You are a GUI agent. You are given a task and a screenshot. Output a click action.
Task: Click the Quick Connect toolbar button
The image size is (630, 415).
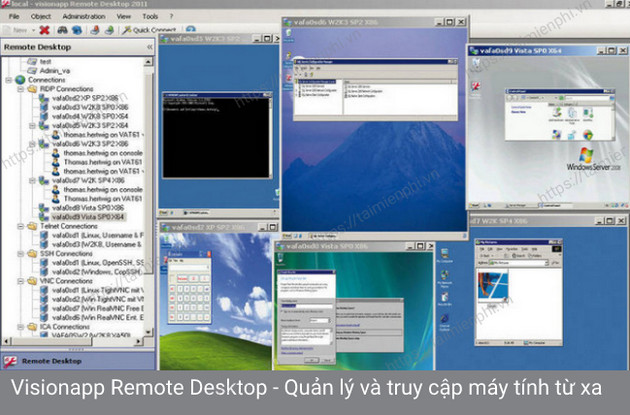point(149,30)
